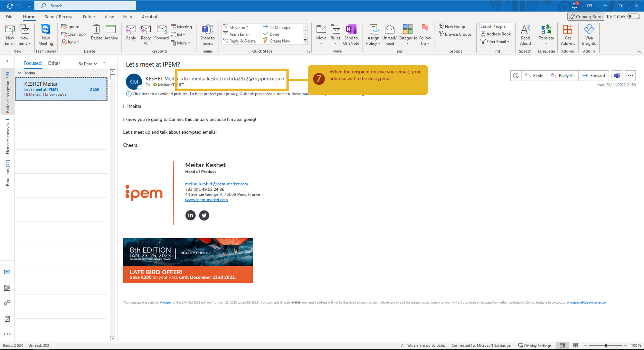Viewport: 644px width, 350px height.
Task: Open the meitar.keshet@ipem-market.com link
Action: point(216,184)
